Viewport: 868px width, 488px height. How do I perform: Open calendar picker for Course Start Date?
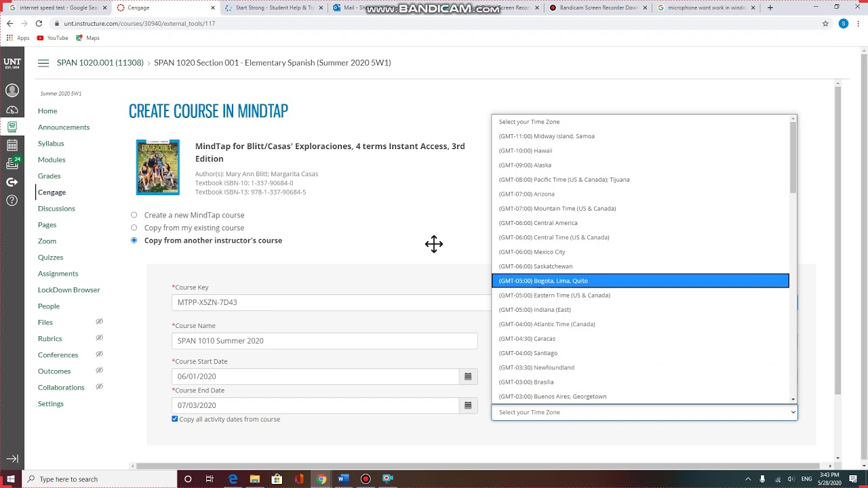click(468, 376)
